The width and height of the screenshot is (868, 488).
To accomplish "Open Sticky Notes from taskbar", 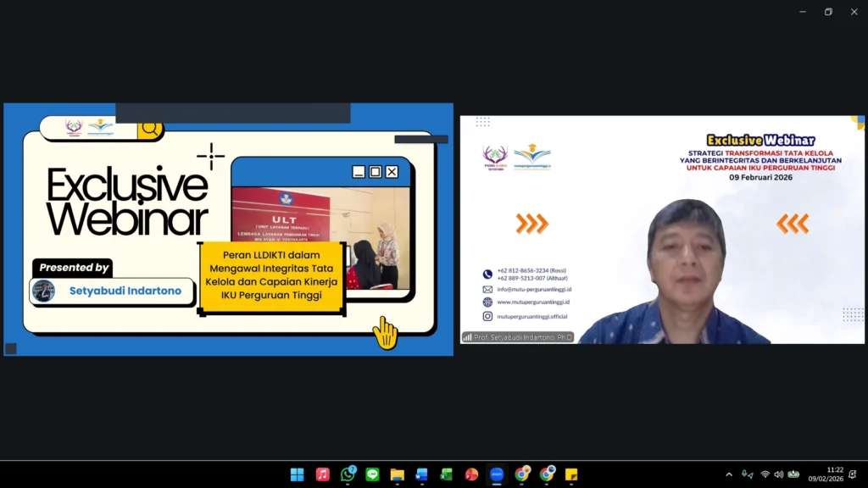I will coord(571,474).
